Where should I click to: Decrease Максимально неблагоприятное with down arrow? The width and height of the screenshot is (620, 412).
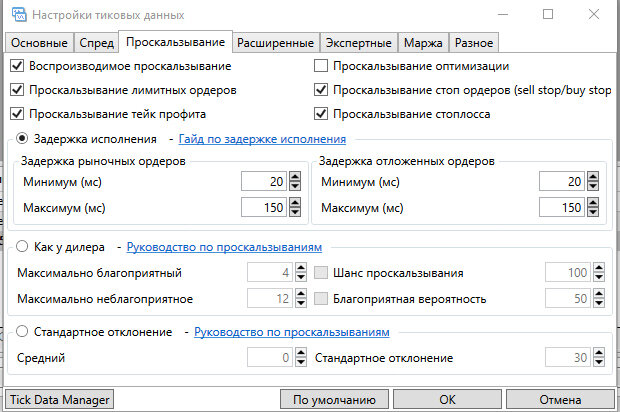pos(301,303)
